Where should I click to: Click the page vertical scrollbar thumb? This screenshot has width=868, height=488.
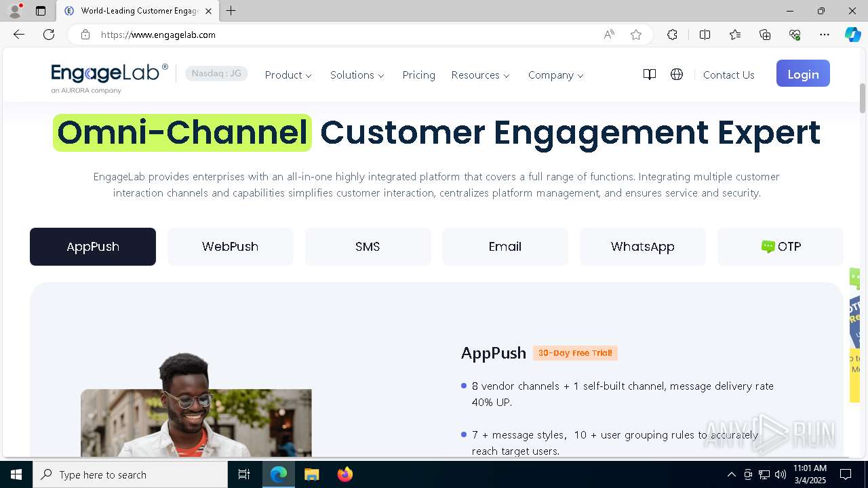pos(863,98)
